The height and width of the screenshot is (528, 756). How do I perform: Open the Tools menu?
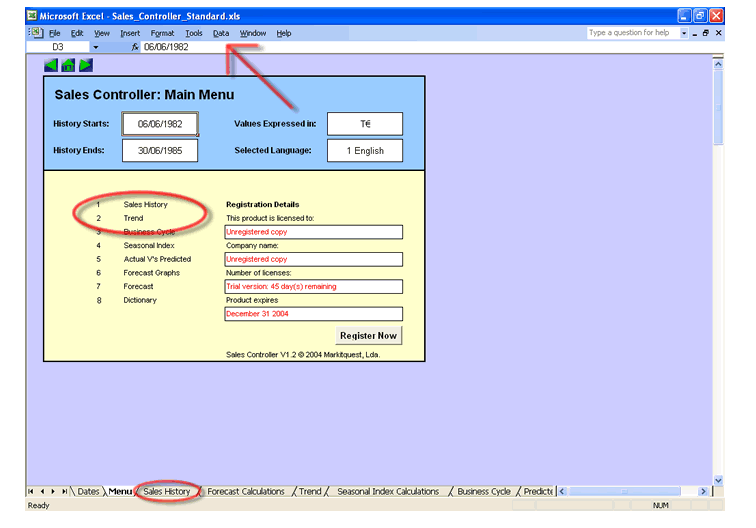tap(194, 33)
